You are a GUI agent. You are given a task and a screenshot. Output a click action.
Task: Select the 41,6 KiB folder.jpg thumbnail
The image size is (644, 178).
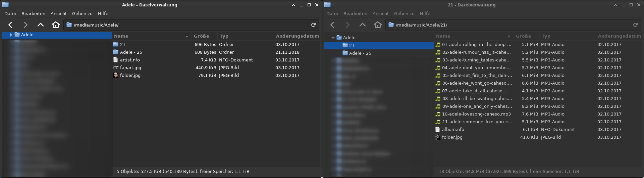(438, 137)
